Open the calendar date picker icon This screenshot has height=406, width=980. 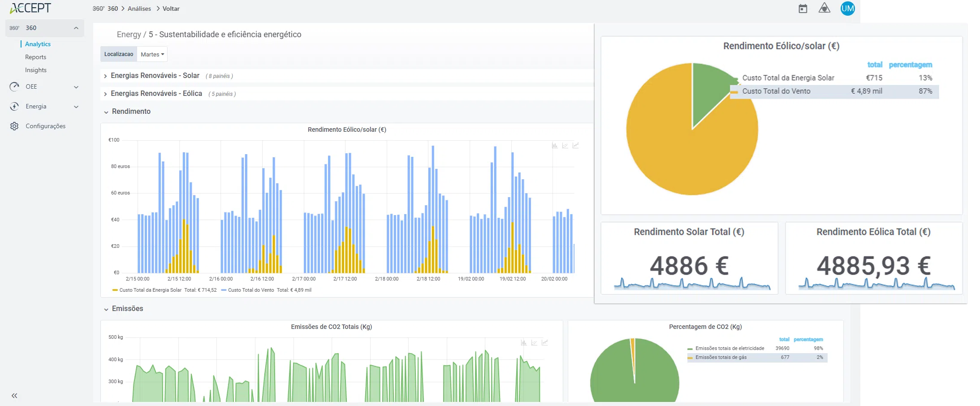click(x=803, y=9)
